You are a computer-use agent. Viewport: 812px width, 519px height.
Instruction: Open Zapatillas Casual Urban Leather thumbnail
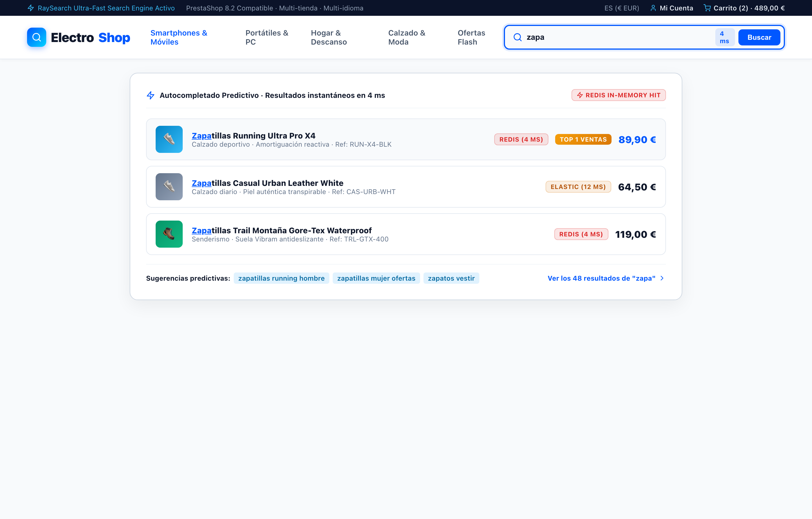coord(169,187)
